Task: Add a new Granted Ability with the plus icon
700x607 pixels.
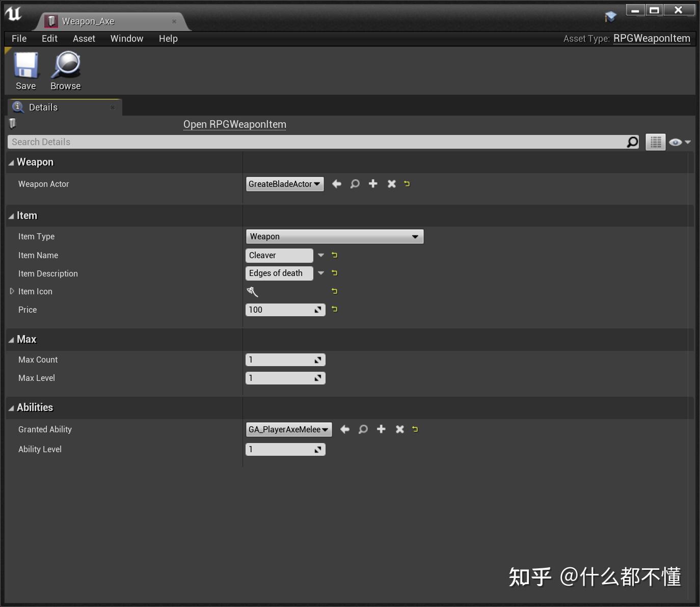Action: point(381,429)
